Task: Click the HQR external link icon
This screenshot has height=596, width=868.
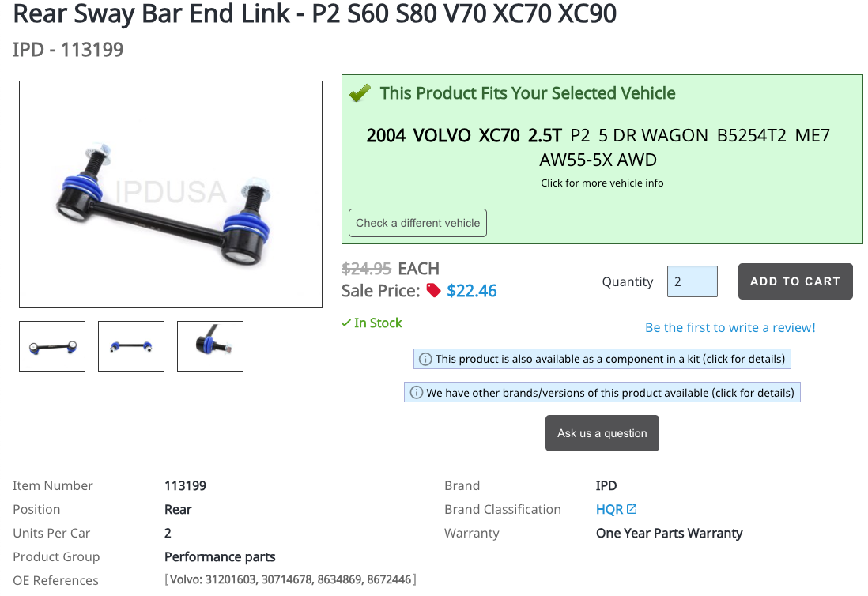Action: 632,508
